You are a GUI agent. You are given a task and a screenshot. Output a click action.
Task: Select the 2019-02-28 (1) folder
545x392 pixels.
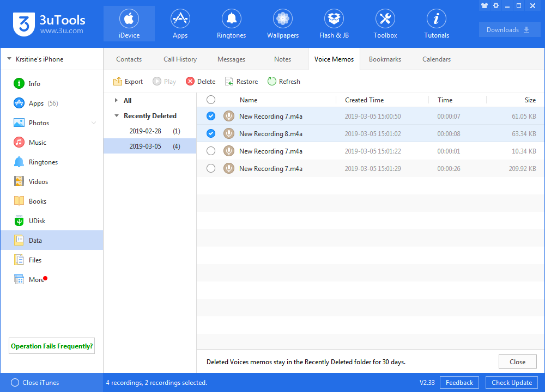pyautogui.click(x=150, y=131)
